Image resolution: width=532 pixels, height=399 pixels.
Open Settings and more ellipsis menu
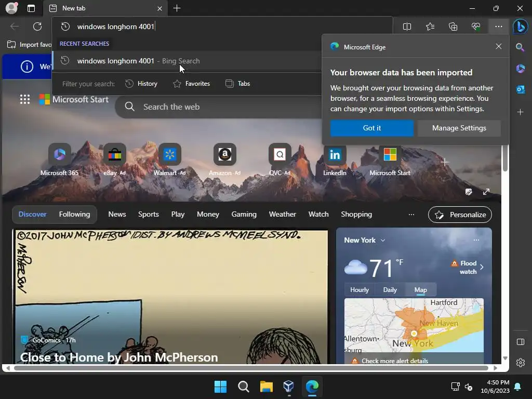coord(498,26)
